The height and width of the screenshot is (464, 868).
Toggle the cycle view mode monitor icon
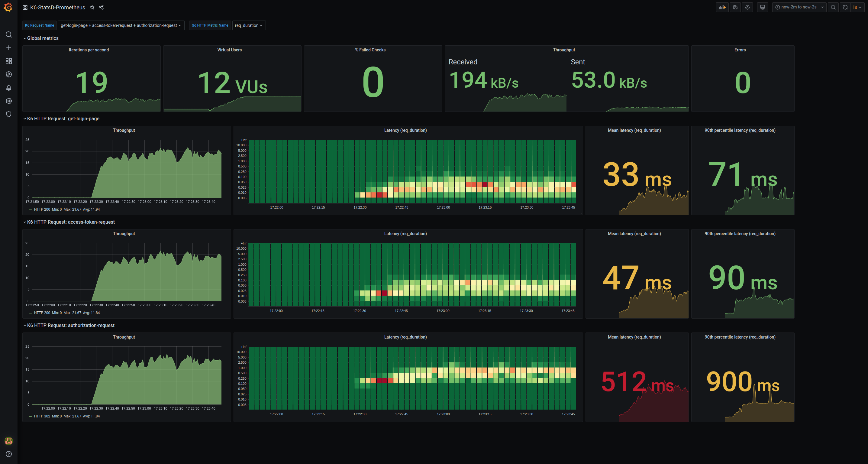tap(762, 8)
